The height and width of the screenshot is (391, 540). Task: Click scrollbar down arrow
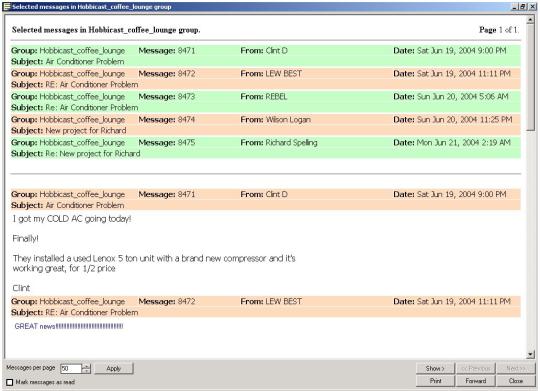pyautogui.click(x=531, y=354)
